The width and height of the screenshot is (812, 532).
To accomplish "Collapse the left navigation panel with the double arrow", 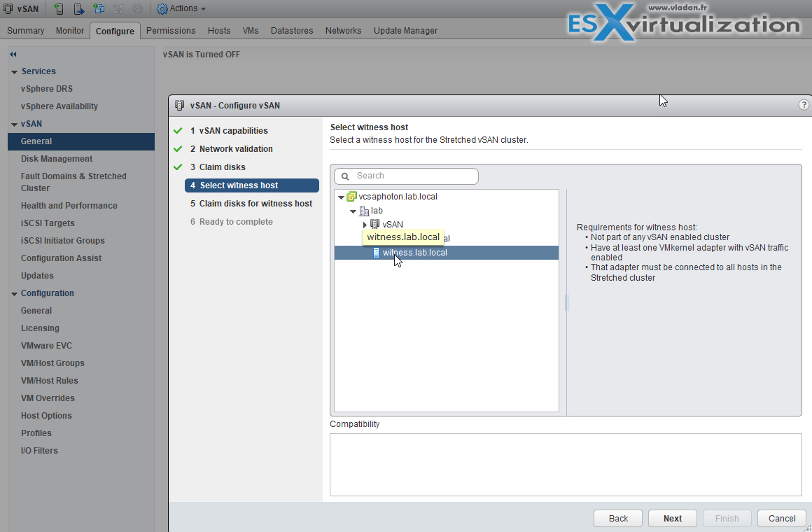I will pos(13,54).
